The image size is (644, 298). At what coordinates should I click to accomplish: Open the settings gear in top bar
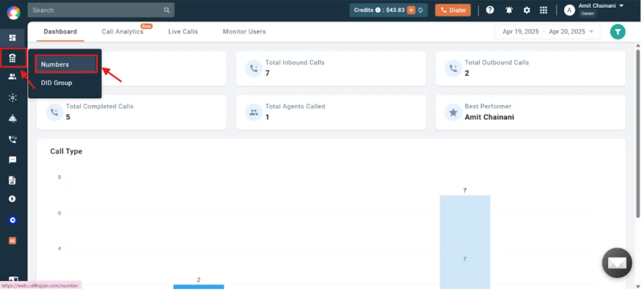pos(526,10)
